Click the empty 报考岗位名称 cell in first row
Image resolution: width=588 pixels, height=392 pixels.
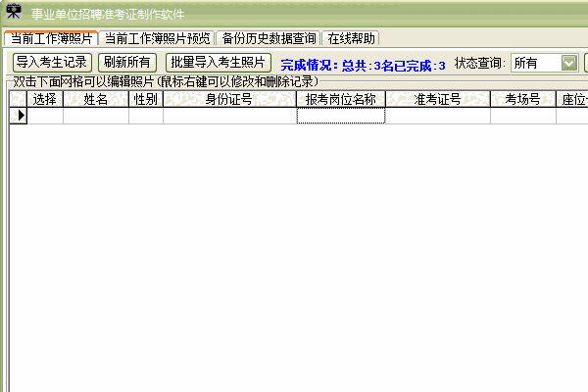click(x=341, y=116)
